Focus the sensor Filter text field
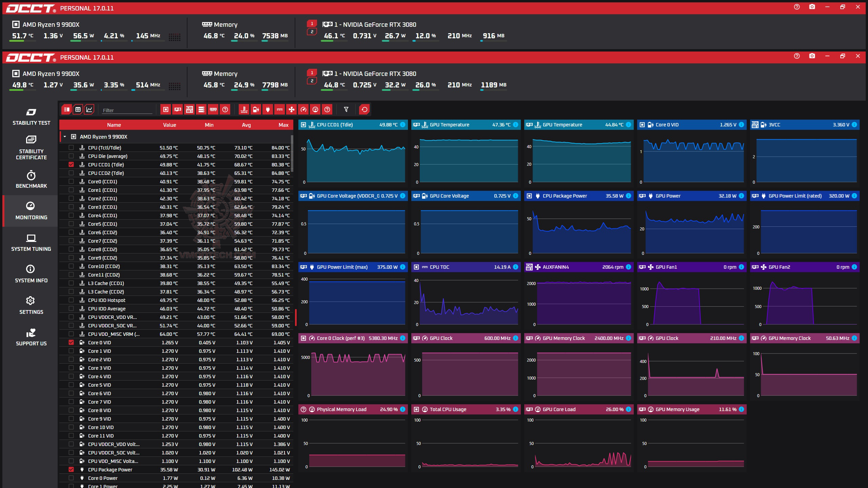 click(x=127, y=110)
